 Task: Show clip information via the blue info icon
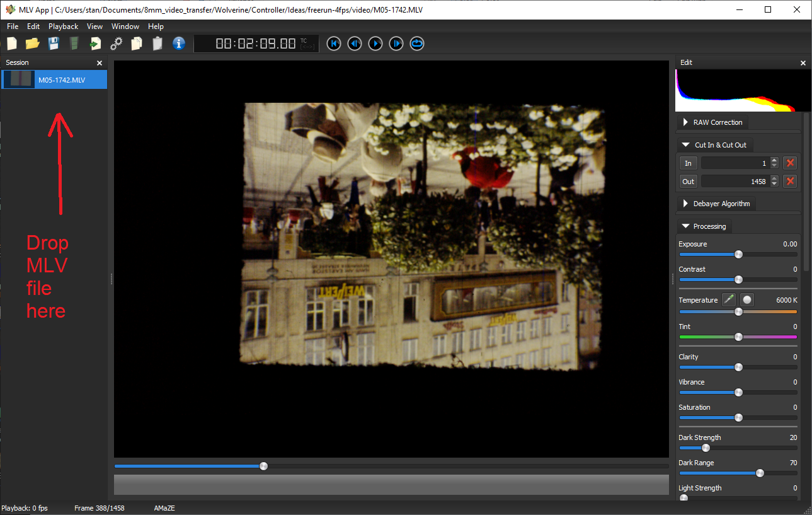(x=179, y=43)
